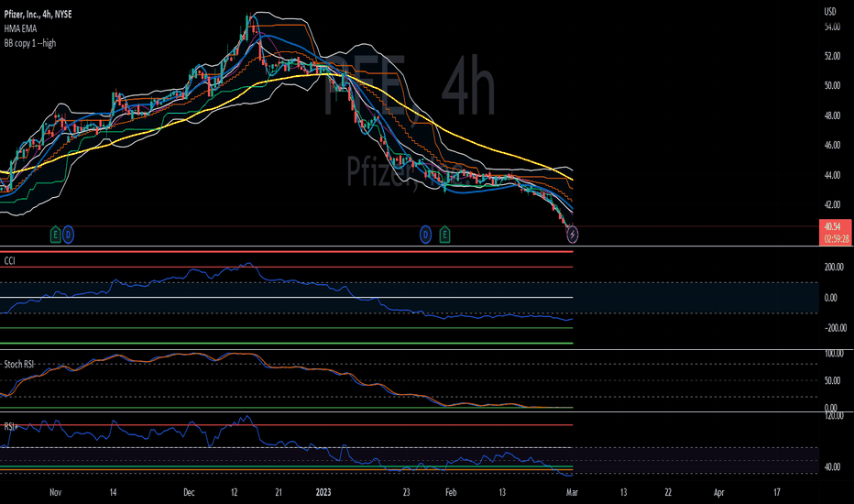
Task: Select the CCI indicator label
Action: [x=9, y=261]
